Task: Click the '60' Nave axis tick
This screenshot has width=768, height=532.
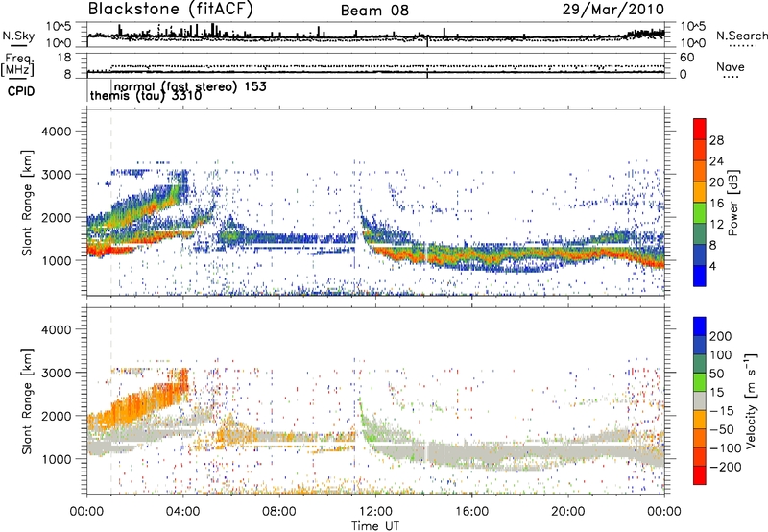Action: tap(686, 58)
